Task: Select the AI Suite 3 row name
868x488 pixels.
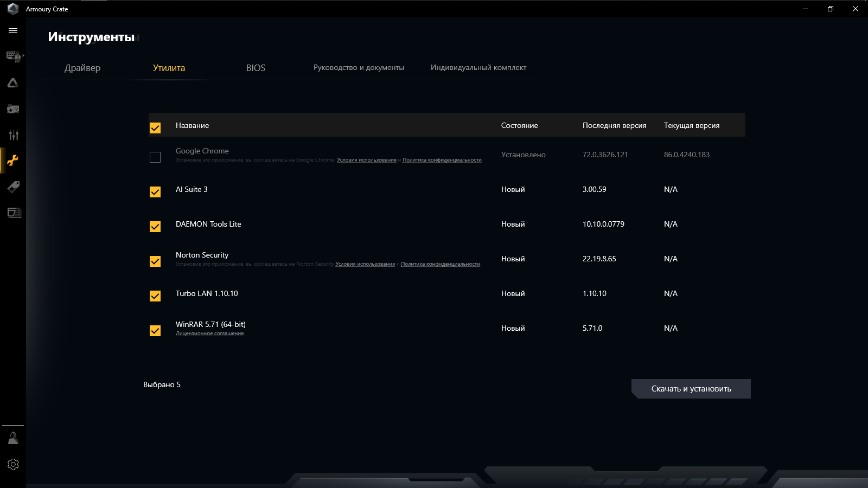Action: point(192,189)
